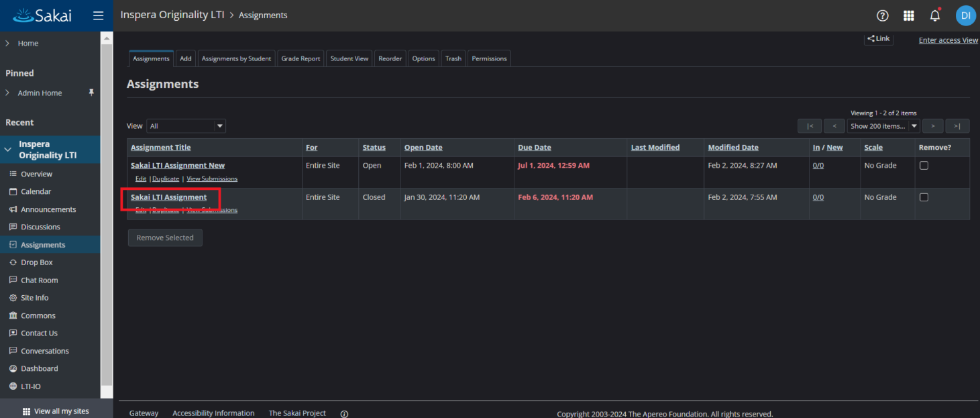
Task: Open The Sakai Project footer link
Action: 297,413
